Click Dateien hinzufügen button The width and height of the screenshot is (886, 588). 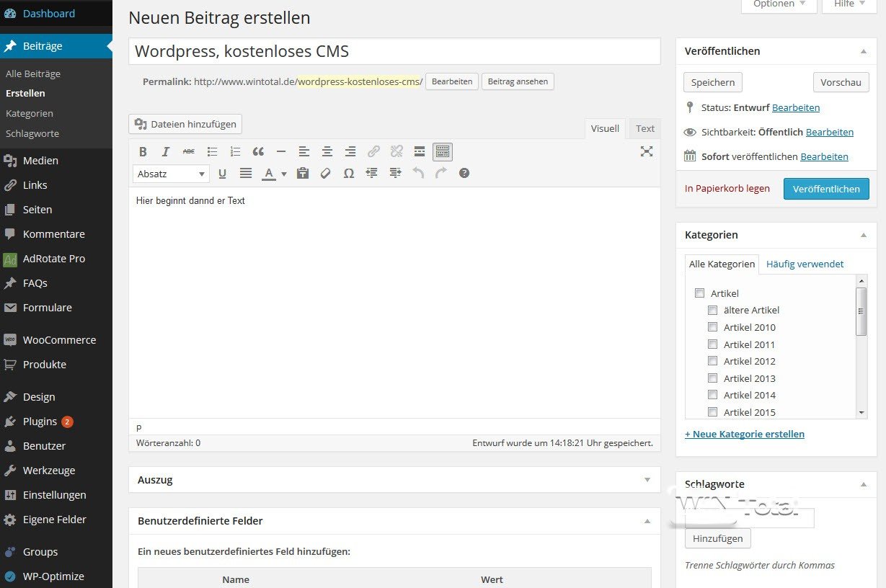(x=185, y=124)
